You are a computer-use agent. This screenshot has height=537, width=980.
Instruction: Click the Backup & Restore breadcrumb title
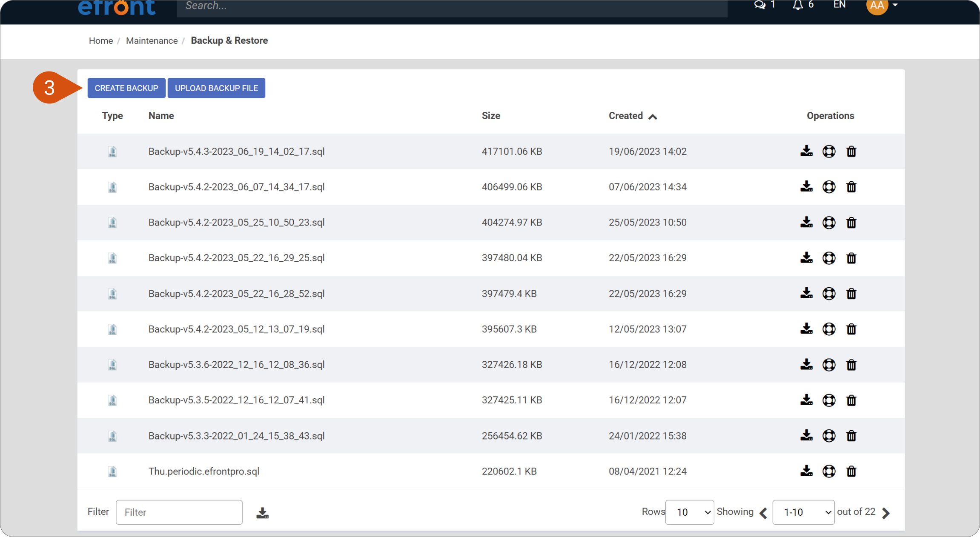coord(229,40)
